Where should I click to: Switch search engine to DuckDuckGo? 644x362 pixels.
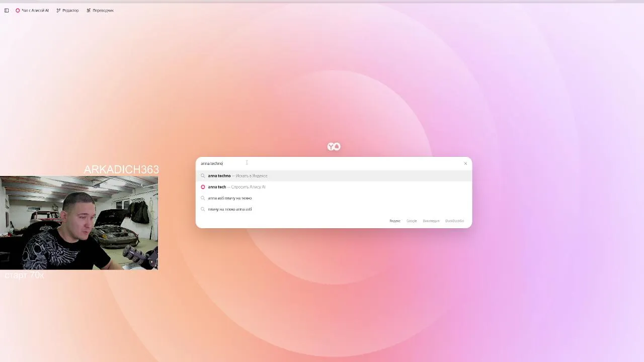455,221
